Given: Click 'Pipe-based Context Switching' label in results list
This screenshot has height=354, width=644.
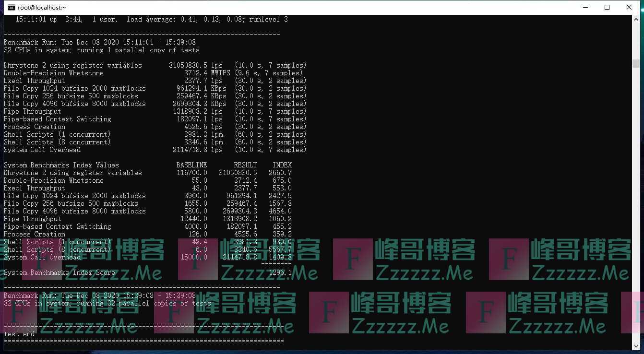Looking at the screenshot, I should click(x=57, y=119).
